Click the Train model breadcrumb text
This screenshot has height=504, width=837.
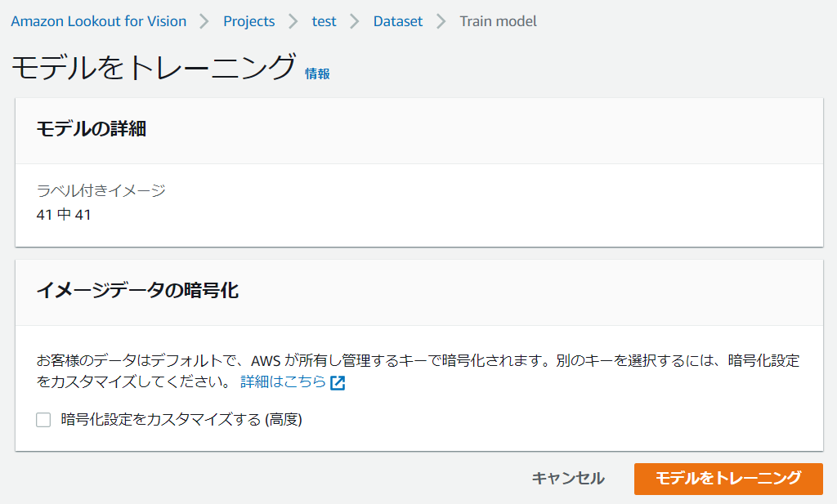click(498, 21)
